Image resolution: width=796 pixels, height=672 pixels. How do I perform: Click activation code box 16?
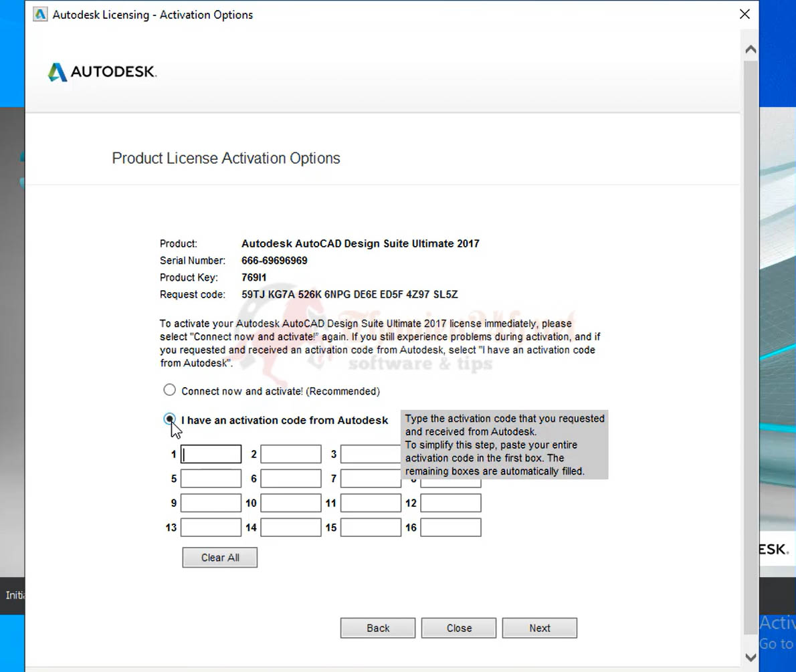click(450, 527)
